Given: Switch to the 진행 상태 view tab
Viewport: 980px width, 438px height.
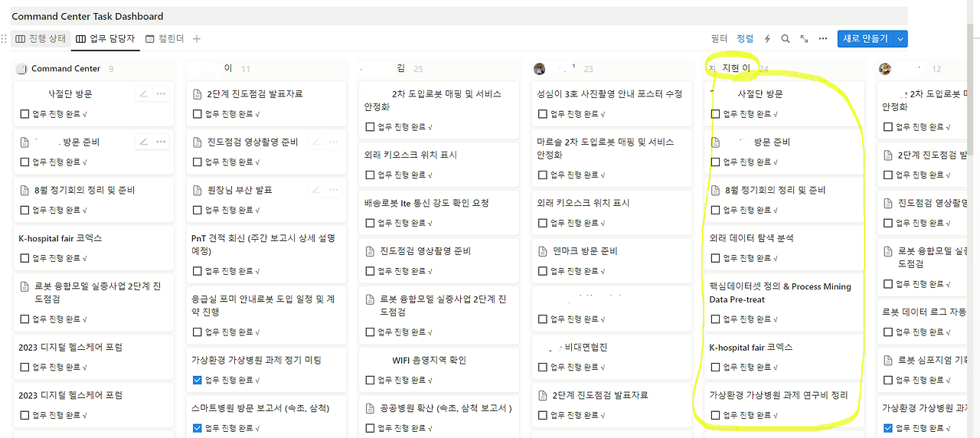Looking at the screenshot, I should pyautogui.click(x=41, y=38).
